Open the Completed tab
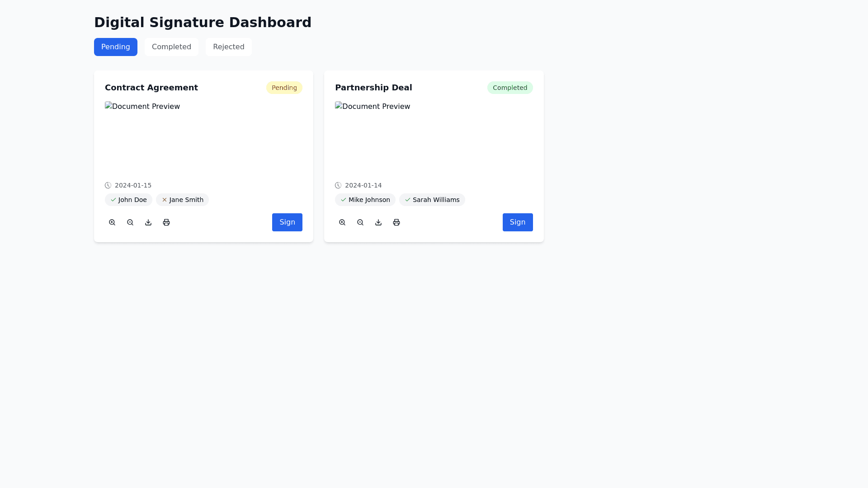This screenshot has width=868, height=488. 171,47
